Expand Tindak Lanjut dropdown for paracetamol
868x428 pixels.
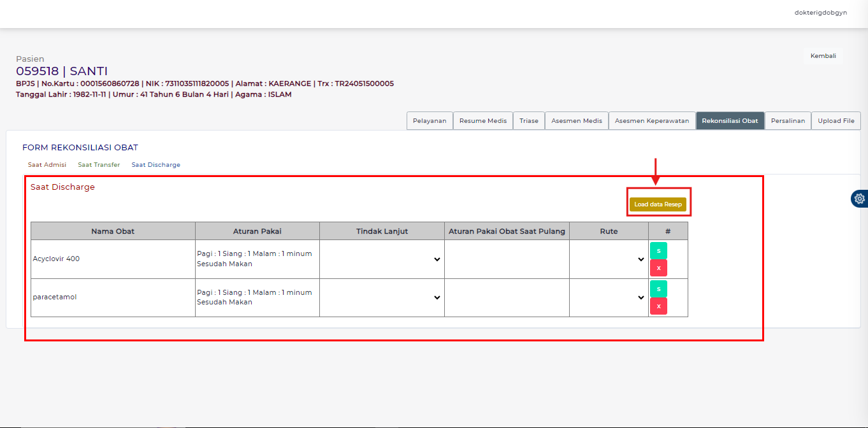[382, 297]
